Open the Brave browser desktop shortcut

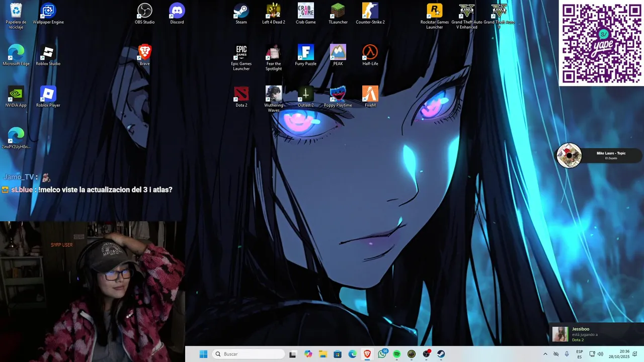tap(145, 55)
